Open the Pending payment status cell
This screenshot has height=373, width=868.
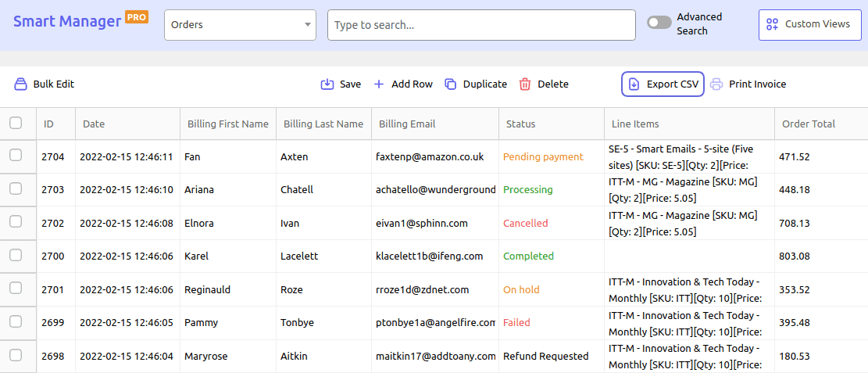click(x=543, y=156)
